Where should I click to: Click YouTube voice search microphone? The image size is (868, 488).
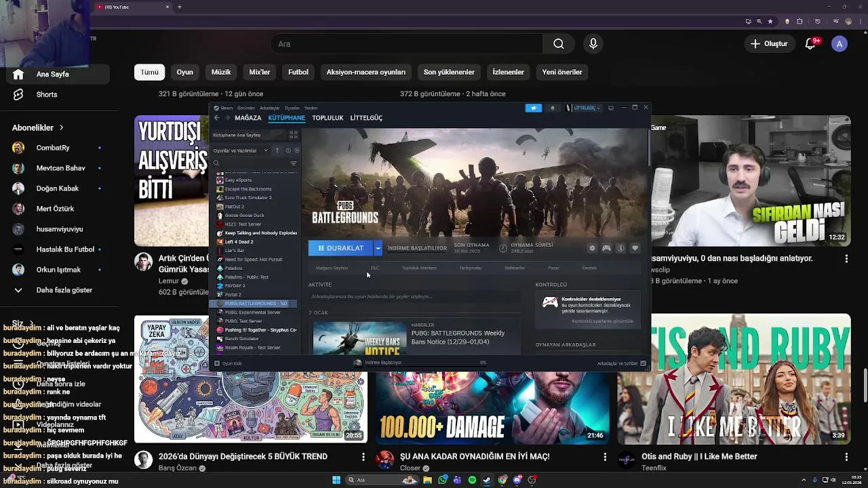click(x=593, y=44)
